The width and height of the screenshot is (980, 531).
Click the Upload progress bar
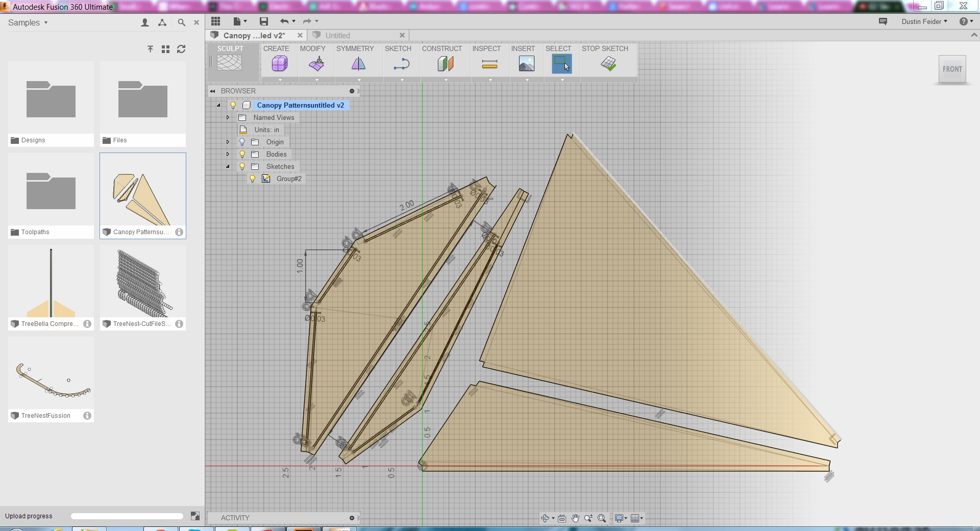coord(127,516)
